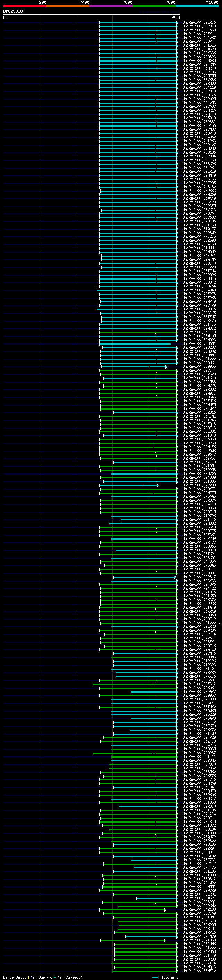The height and width of the screenshot is (980, 222).
Task: Click the UniRef100_Q9LKL9 label
Action: click(199, 172)
